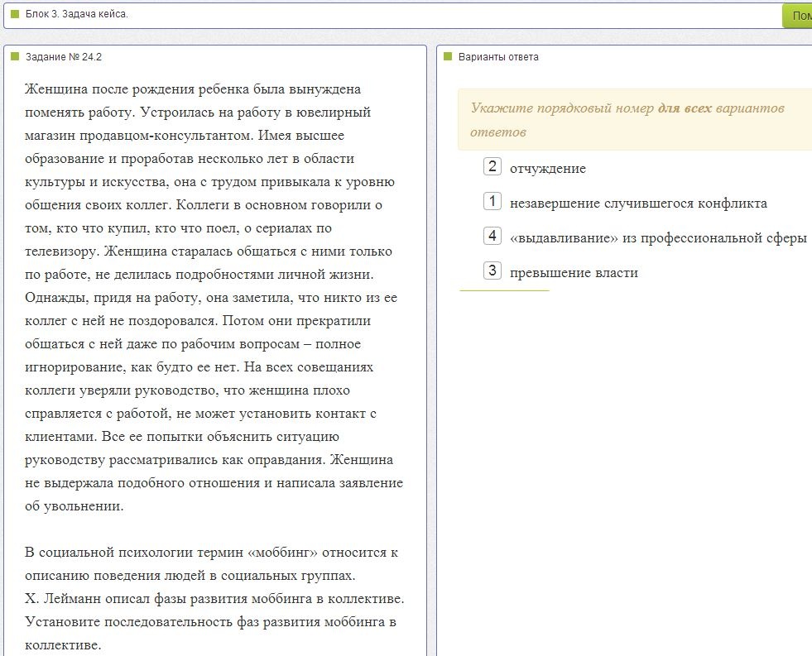This screenshot has width=812, height=656.
Task: Select the order box showing 1 for "незавершение случившегося конфликта"
Action: 492,201
